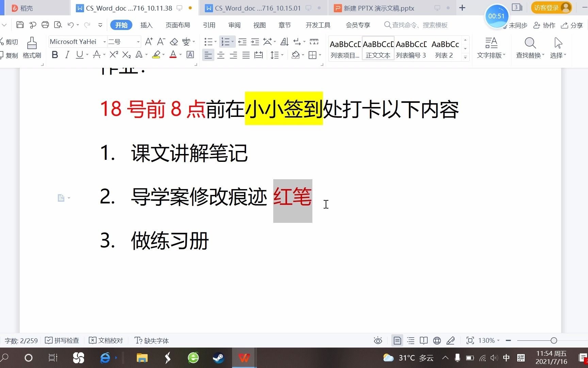Switch to reading layout book icon
Image resolution: width=588 pixels, height=368 pixels.
(x=424, y=340)
